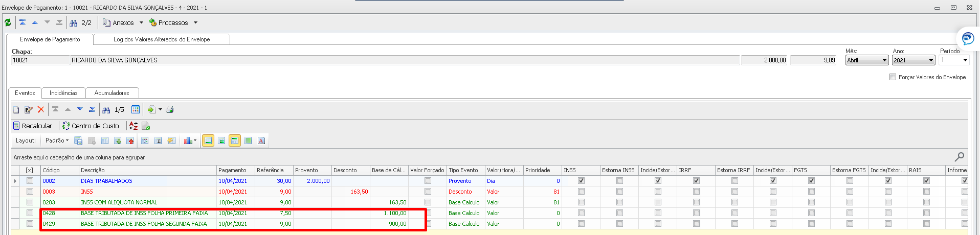
Task: Click the salary field showing 2.000,00
Action: pyautogui.click(x=765, y=60)
